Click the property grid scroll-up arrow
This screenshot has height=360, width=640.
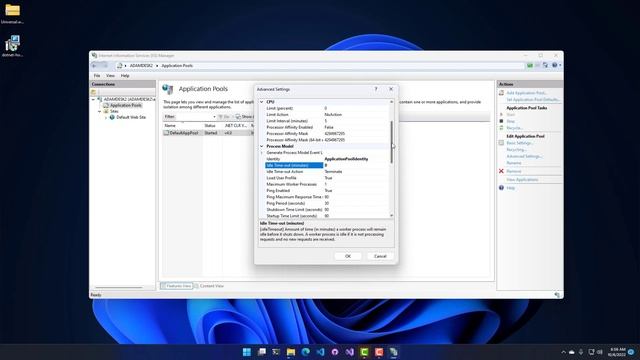tap(392, 102)
